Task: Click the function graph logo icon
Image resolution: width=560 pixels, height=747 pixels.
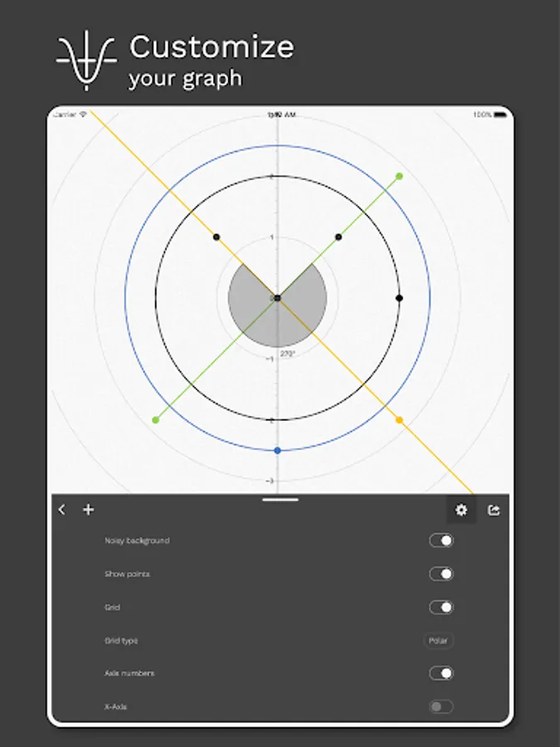Action: click(x=86, y=60)
